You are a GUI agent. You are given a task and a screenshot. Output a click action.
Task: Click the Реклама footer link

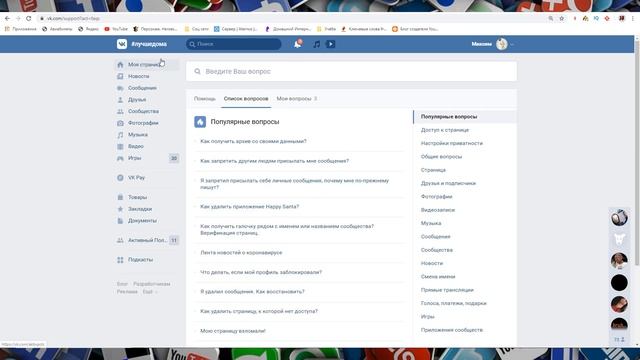click(127, 292)
